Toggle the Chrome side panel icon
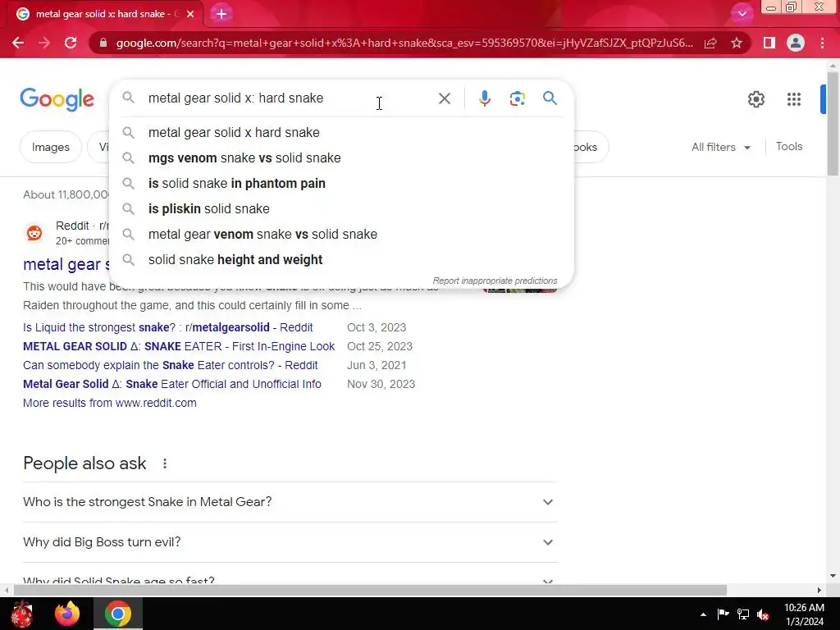Screen dimensions: 840x630 coord(769,43)
